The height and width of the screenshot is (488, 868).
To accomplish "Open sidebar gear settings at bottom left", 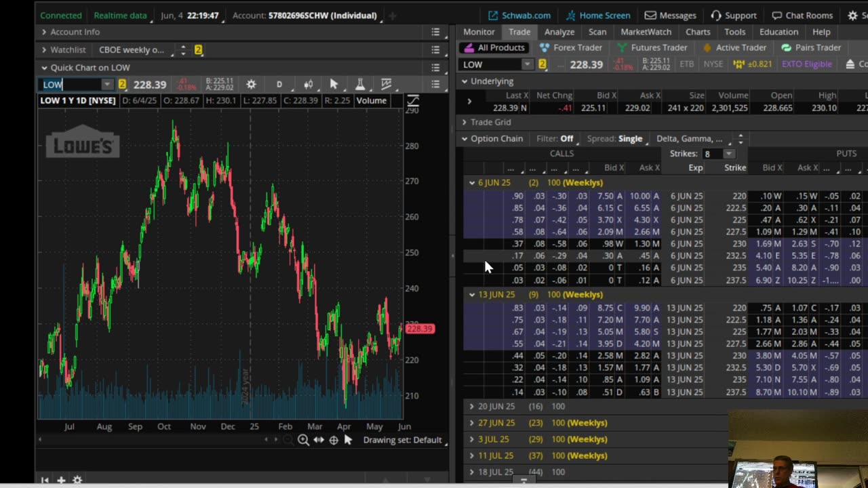I will click(77, 480).
